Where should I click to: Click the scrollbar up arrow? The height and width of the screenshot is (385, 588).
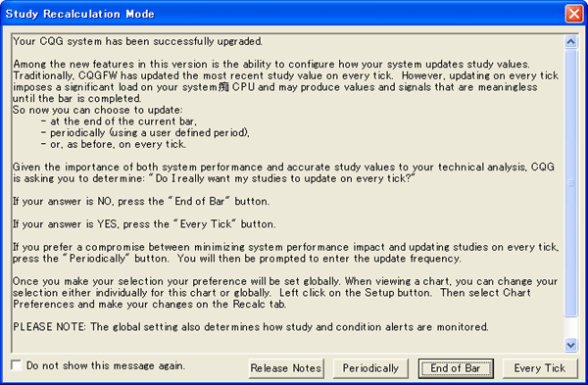tap(570, 41)
